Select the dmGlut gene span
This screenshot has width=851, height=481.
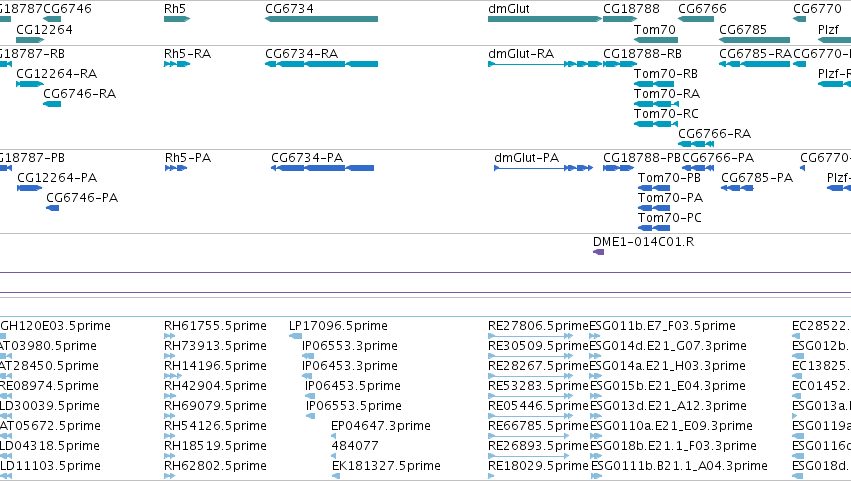coord(545,19)
